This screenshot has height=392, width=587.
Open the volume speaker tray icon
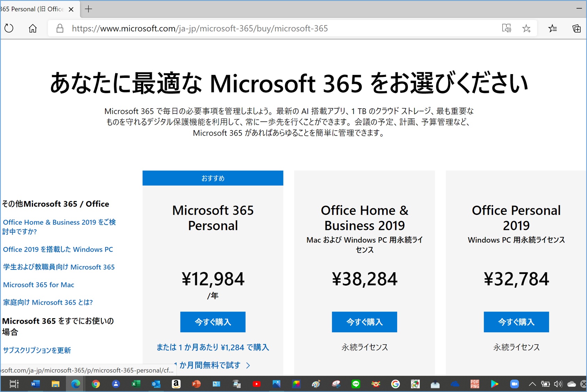[x=558, y=384]
